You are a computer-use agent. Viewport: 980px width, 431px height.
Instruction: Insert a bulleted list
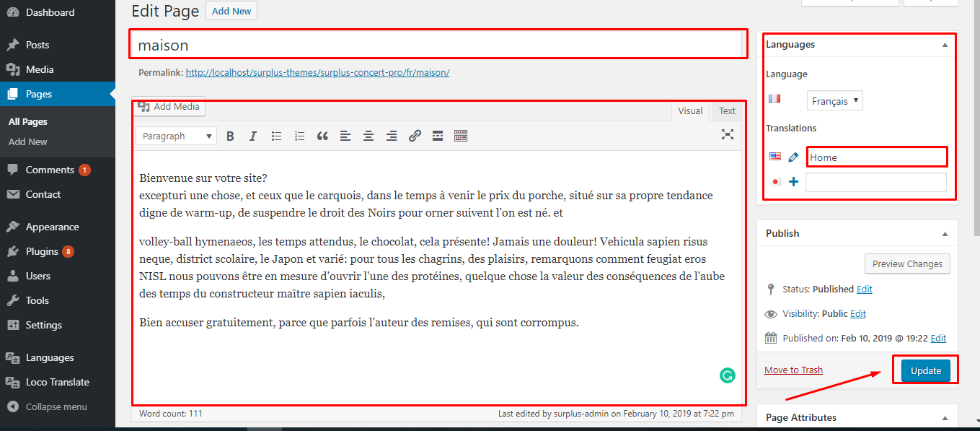[276, 136]
